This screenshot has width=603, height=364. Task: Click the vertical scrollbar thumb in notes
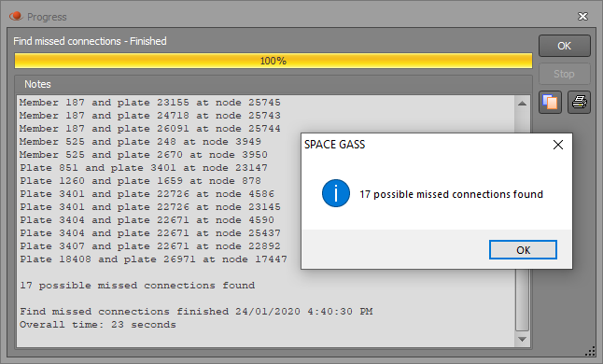pyautogui.click(x=522, y=300)
